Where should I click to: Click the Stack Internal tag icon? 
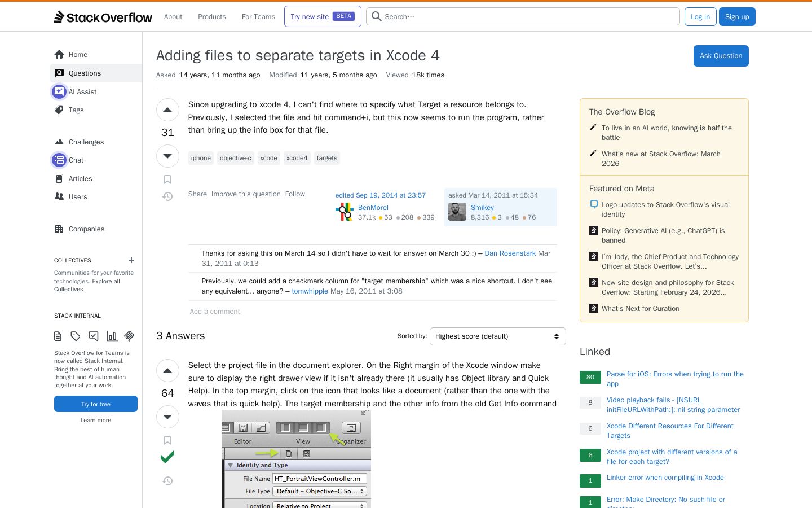point(76,336)
